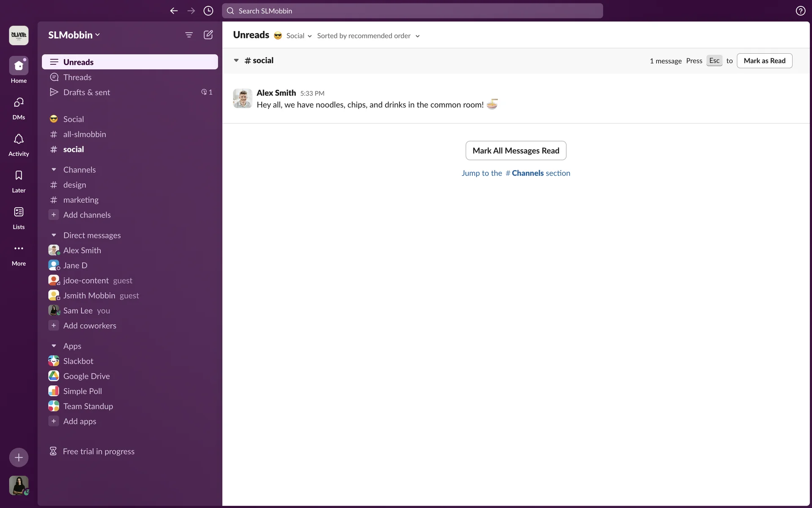Screen dimensions: 812x508
Task: Select Threads in the sidebar
Action: 77,77
